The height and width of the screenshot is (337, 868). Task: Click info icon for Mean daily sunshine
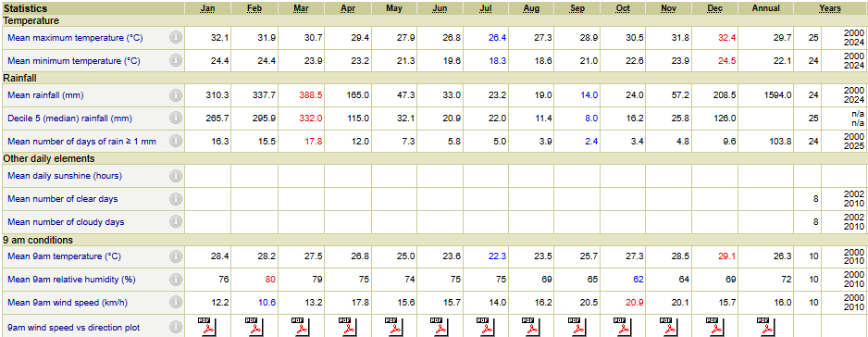pyautogui.click(x=176, y=176)
